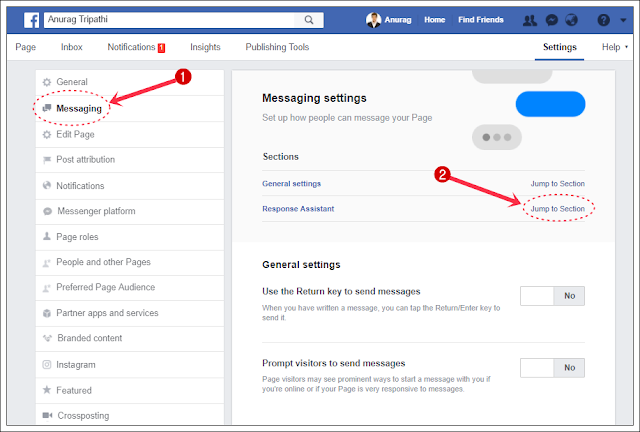Click the Branded content handshake icon
640x432 pixels.
[x=47, y=338]
